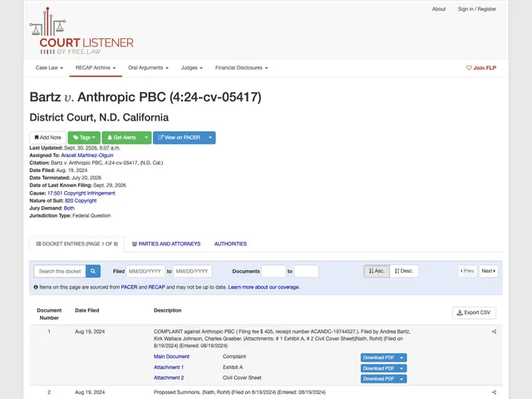This screenshot has height=399, width=532.
Task: Open judge Araceli Martinez-Olguin link
Action: [87, 155]
